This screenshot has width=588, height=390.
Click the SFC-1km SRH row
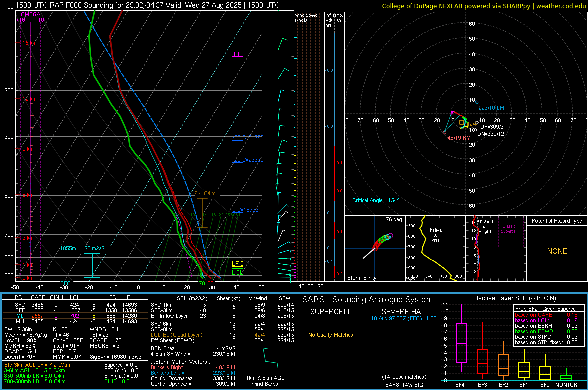(x=222, y=305)
